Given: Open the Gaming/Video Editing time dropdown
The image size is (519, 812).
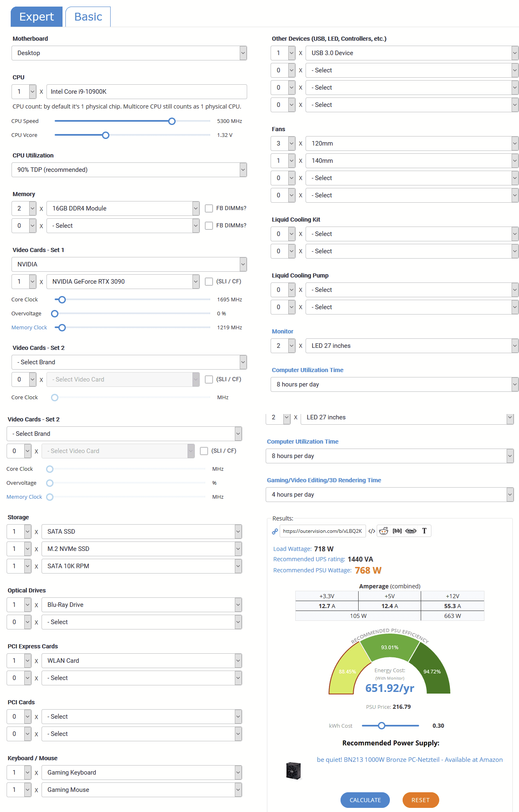Looking at the screenshot, I should [x=390, y=495].
